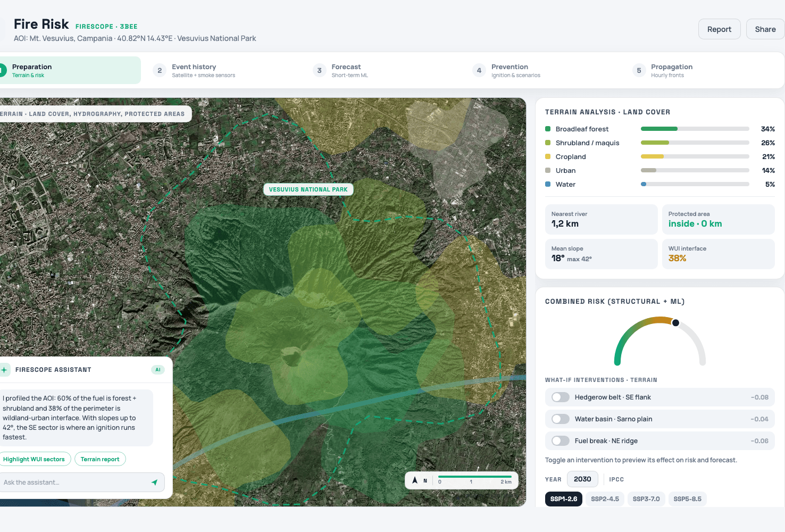The width and height of the screenshot is (785, 532).
Task: Choose the SSP5-8.5 scenario
Action: (x=688, y=499)
